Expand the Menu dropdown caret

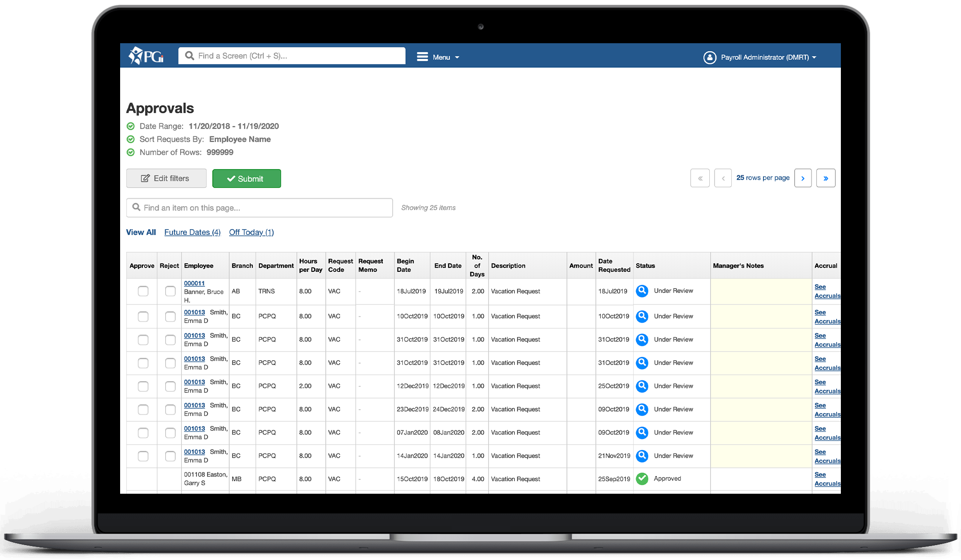click(457, 57)
